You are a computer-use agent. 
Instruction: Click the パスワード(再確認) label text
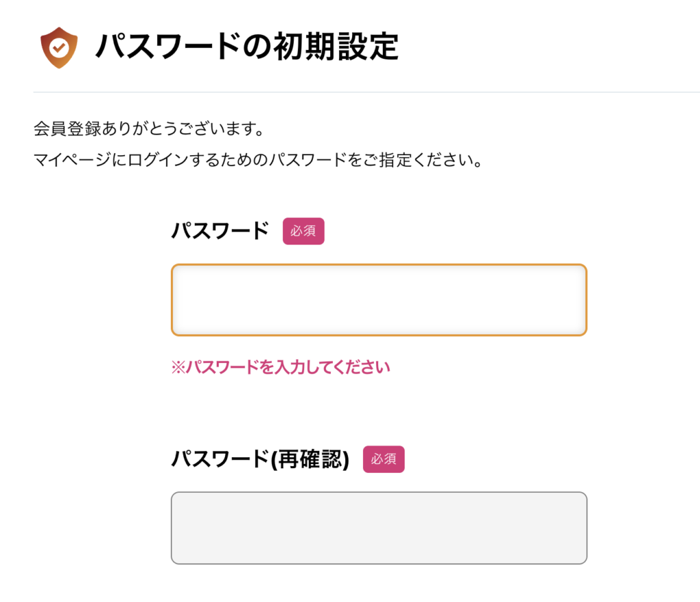point(260,459)
